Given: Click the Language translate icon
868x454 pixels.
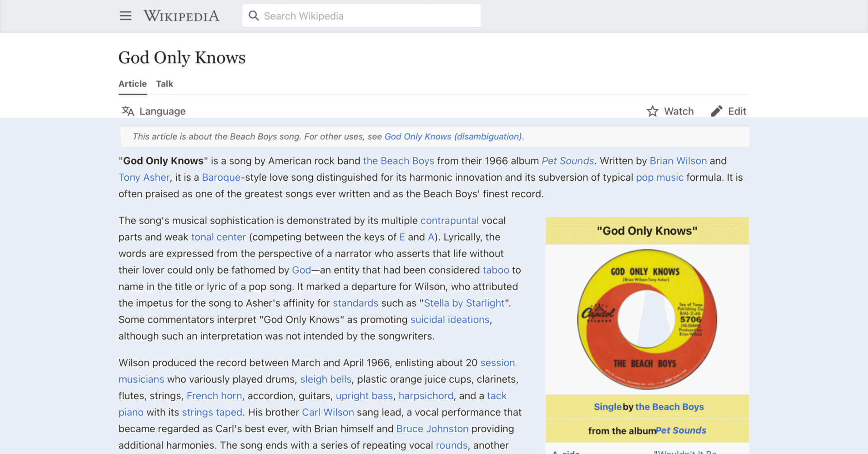Looking at the screenshot, I should [128, 111].
